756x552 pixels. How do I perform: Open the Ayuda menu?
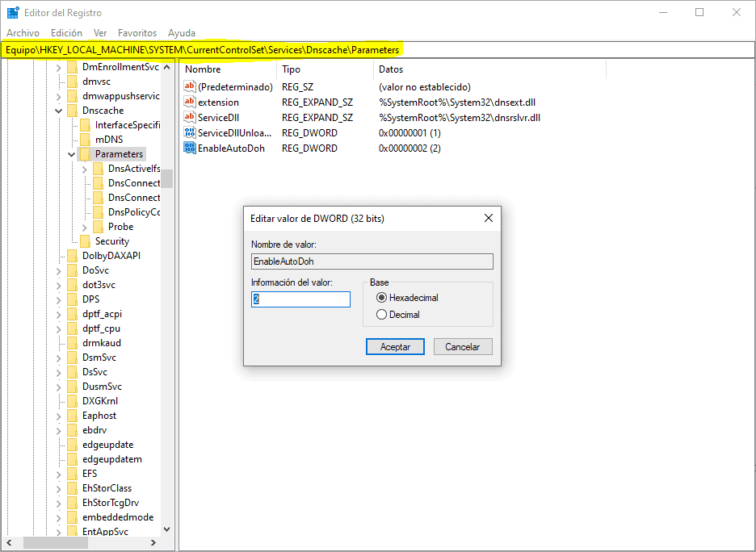pos(181,33)
